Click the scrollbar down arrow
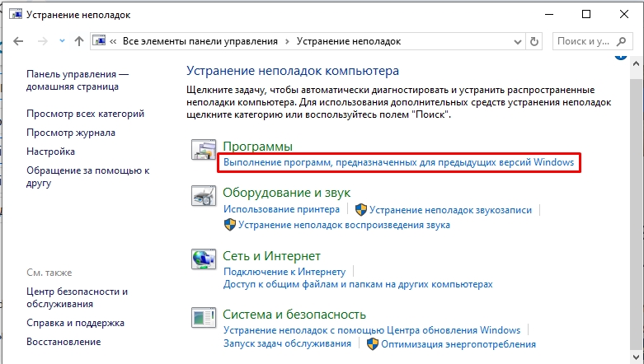The height and width of the screenshot is (364, 644). [x=637, y=356]
